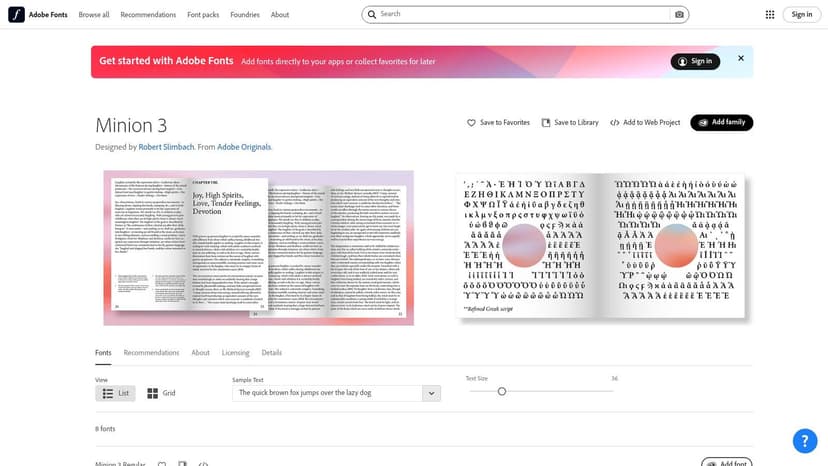The image size is (828, 466).
Task: Switch to the Licensing tab
Action: coord(236,352)
